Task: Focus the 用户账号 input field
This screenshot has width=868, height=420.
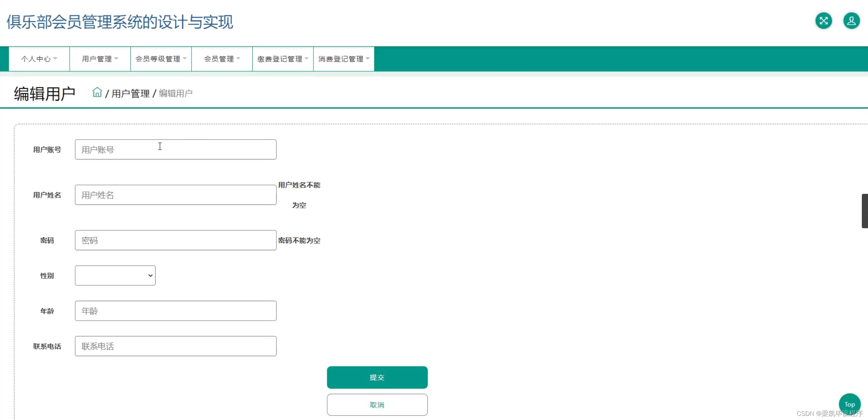Action: [x=175, y=150]
